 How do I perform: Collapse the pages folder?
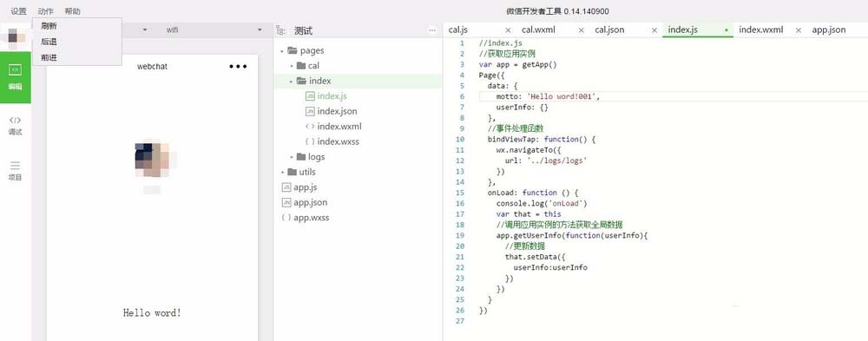[x=282, y=51]
